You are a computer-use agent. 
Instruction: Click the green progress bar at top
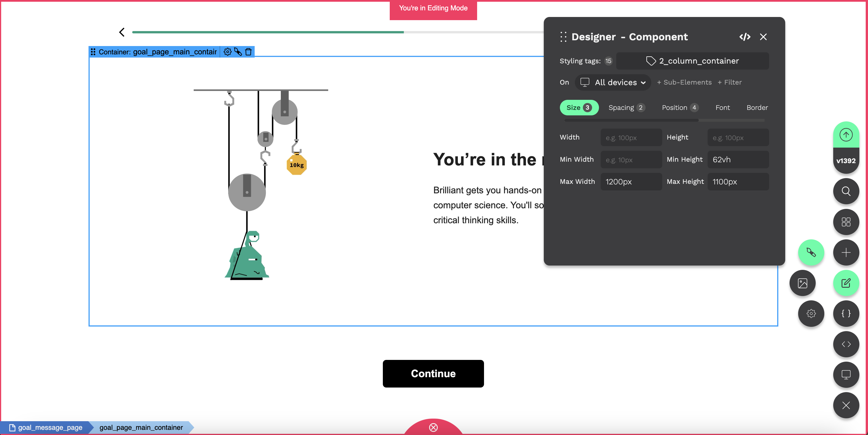coord(268,33)
